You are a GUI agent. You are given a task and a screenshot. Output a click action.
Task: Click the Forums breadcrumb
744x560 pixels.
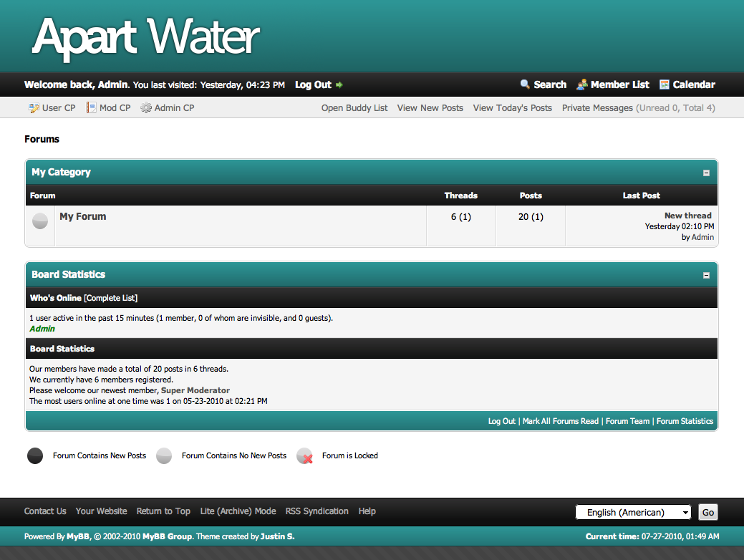(42, 139)
